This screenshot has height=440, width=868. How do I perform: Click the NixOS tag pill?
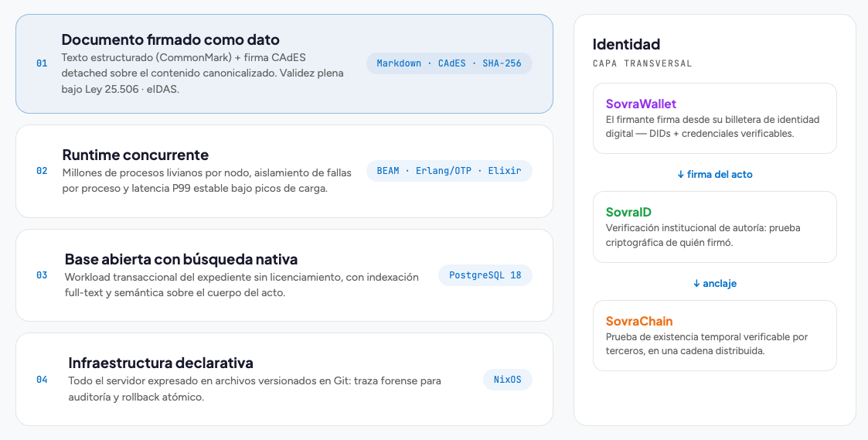tap(508, 380)
